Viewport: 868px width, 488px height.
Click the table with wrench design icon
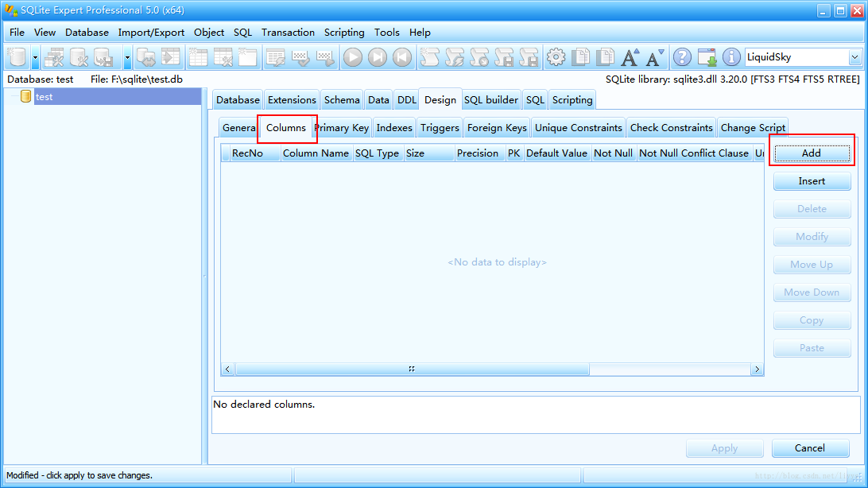pos(223,57)
